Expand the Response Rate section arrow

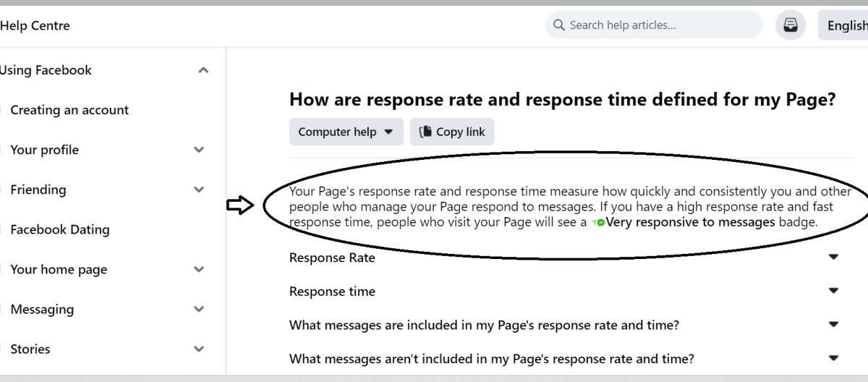tap(833, 257)
